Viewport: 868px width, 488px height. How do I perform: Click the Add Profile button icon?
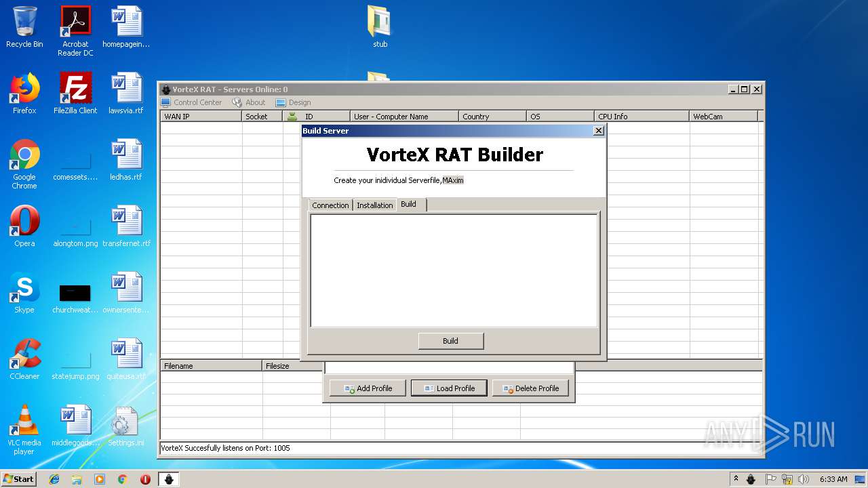(349, 388)
